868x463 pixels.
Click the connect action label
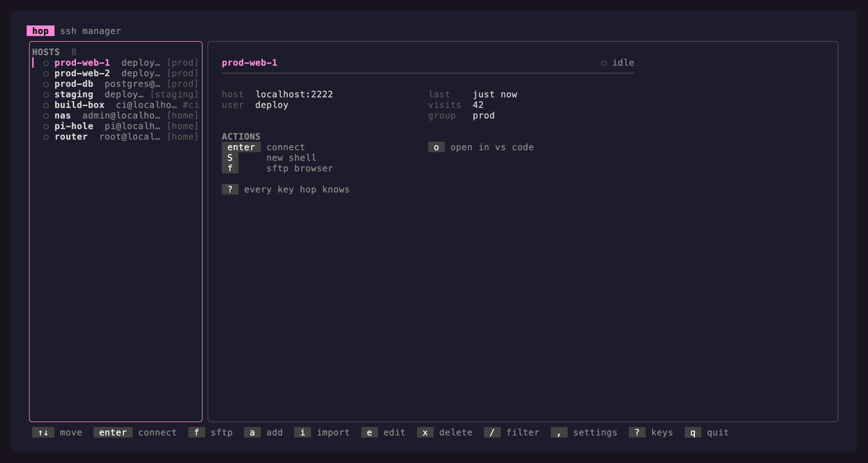click(285, 147)
